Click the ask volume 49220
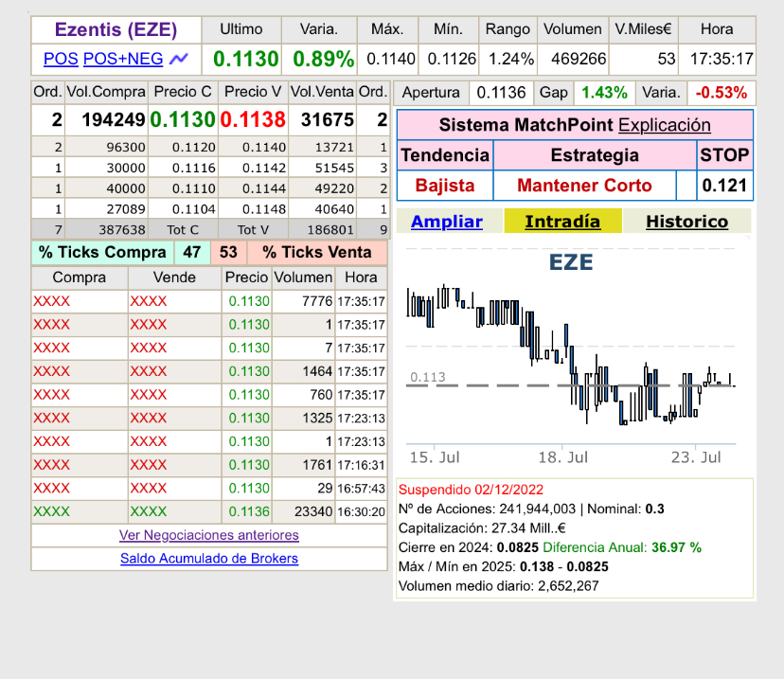The width and height of the screenshot is (784, 679). tap(334, 188)
